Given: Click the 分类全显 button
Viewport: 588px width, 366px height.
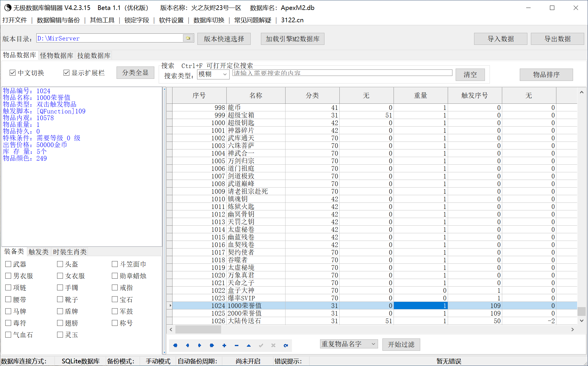Looking at the screenshot, I should tap(135, 73).
